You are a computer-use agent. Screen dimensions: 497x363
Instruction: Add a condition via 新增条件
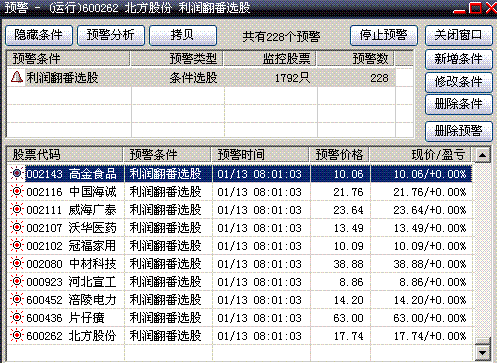coord(459,59)
